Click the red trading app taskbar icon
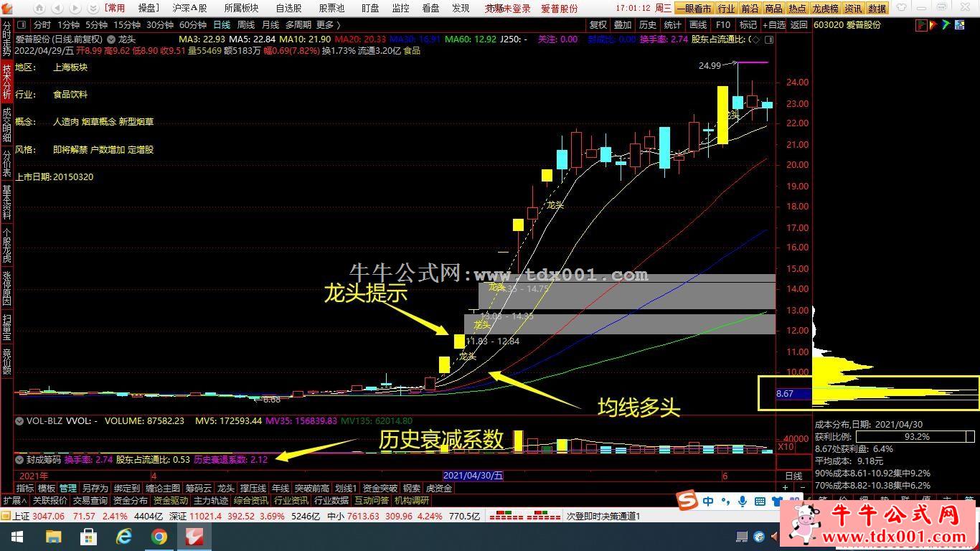Image resolution: width=980 pixels, height=551 pixels. pos(194,537)
